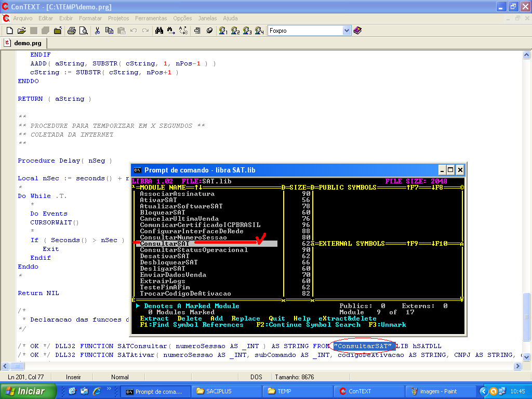Click the New file icon in toolbar
Image resolution: width=532 pixels, height=399 pixels.
tap(9, 31)
